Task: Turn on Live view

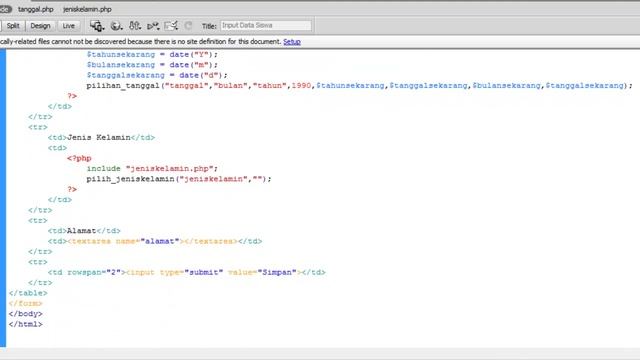Action: coord(69,26)
